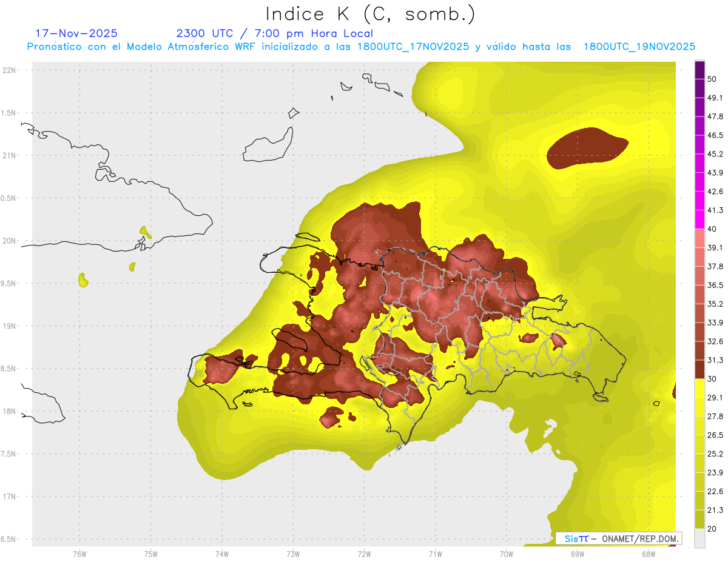Click the "69W" longitude label

577,554
